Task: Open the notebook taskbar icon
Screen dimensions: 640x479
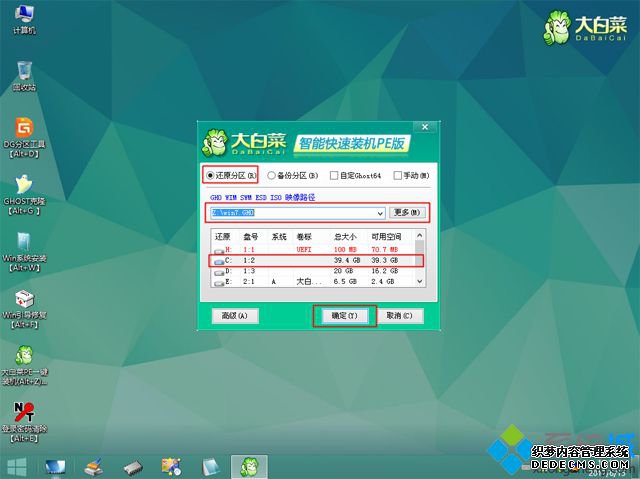Action: 211,467
